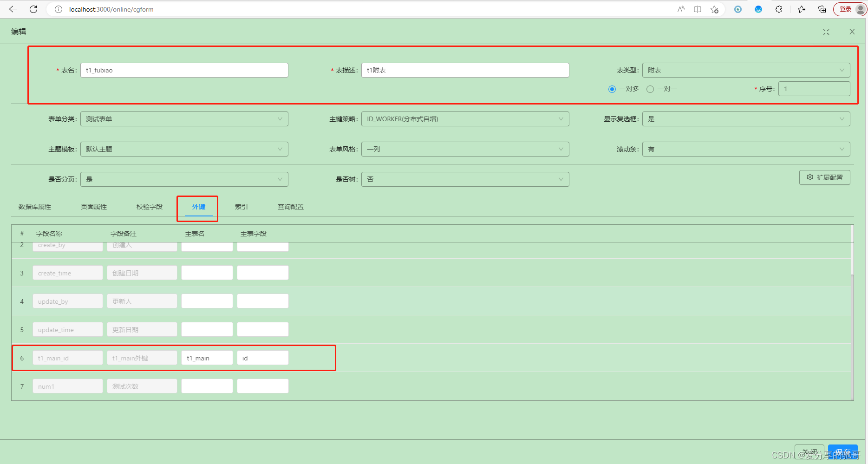
Task: Open the read aloud icon
Action: (x=681, y=9)
